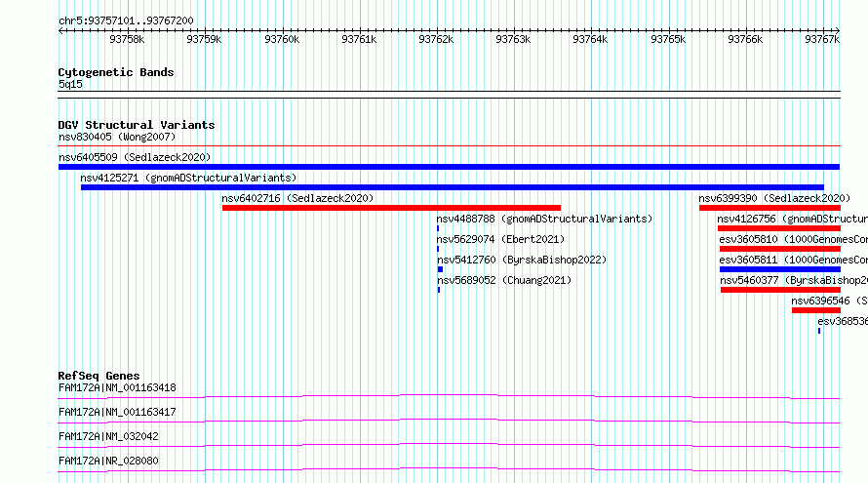The image size is (868, 483).
Task: Open gene FAM172A|NM_001163418 label
Action: (117, 387)
